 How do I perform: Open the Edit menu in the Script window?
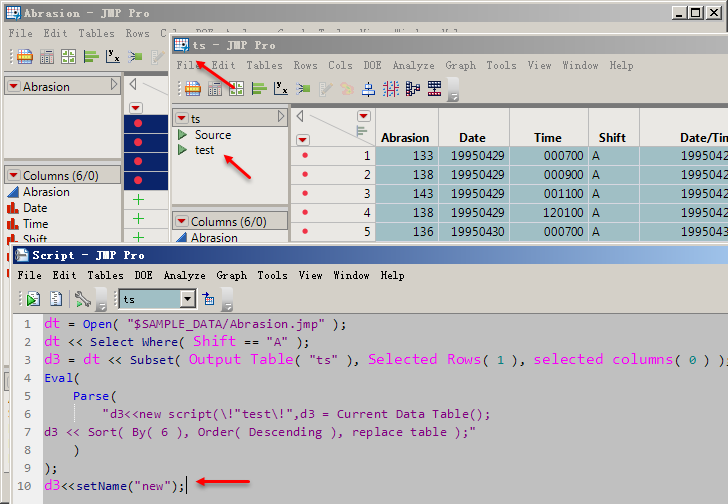[x=64, y=275]
